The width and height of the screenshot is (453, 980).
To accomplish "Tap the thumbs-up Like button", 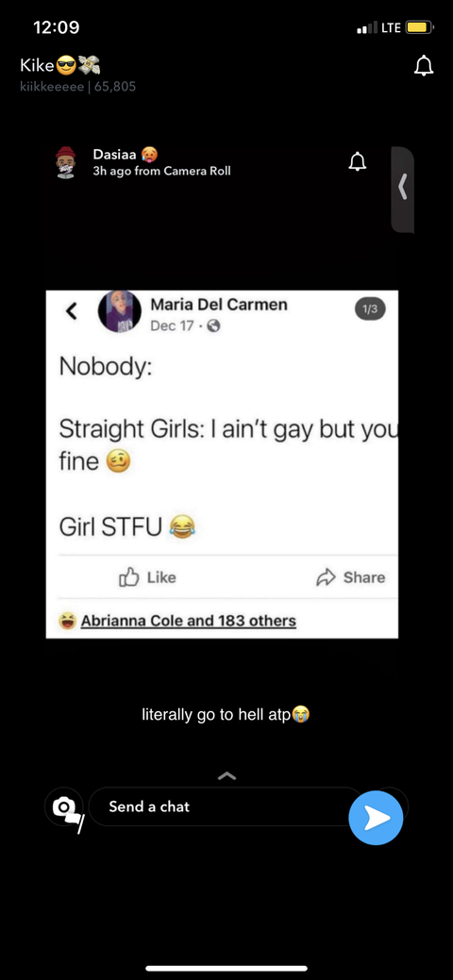I will pos(147,577).
